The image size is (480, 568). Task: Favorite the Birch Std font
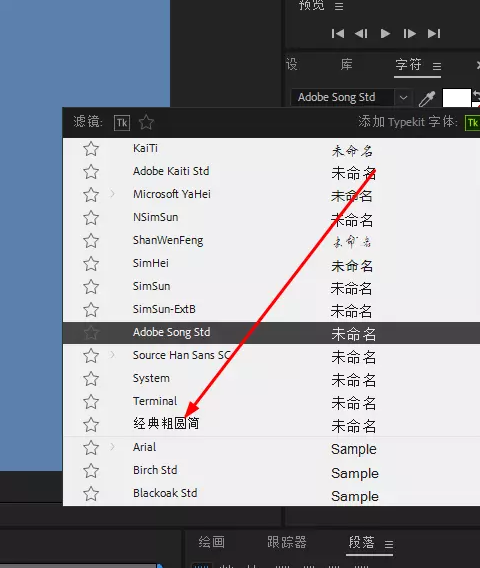tap(91, 471)
